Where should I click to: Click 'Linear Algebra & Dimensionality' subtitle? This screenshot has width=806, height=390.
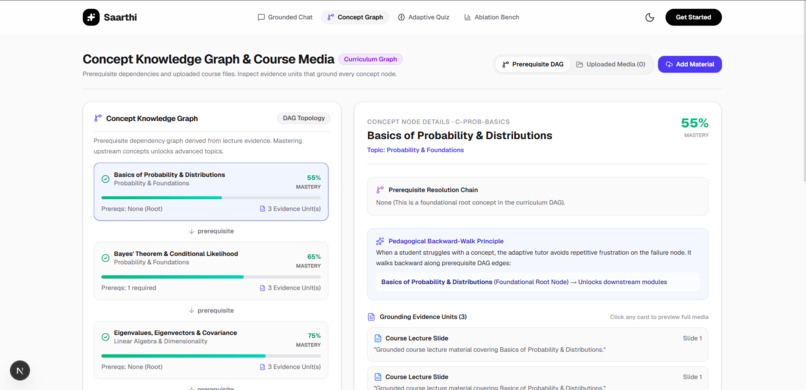160,341
